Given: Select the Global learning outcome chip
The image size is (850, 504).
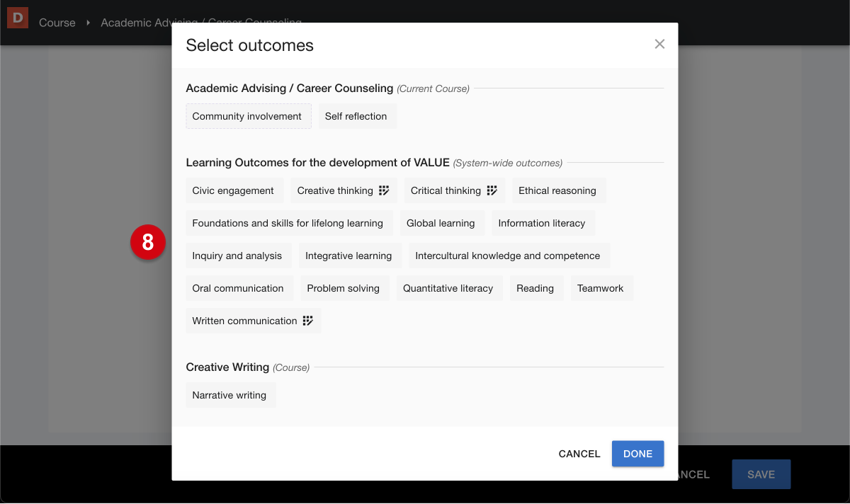Looking at the screenshot, I should pyautogui.click(x=441, y=223).
